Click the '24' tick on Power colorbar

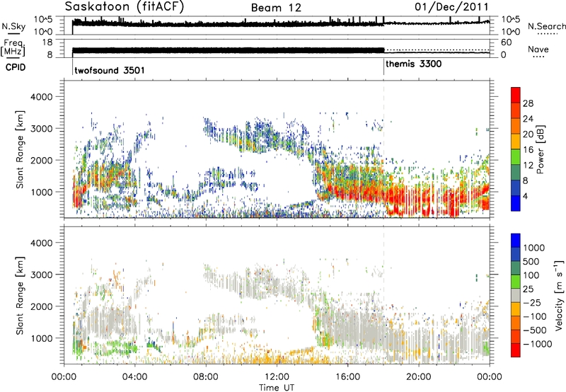point(528,119)
